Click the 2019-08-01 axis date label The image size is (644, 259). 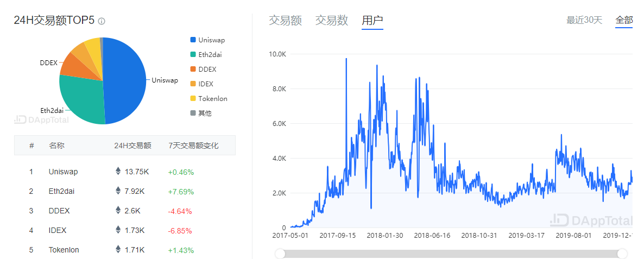tap(573, 236)
